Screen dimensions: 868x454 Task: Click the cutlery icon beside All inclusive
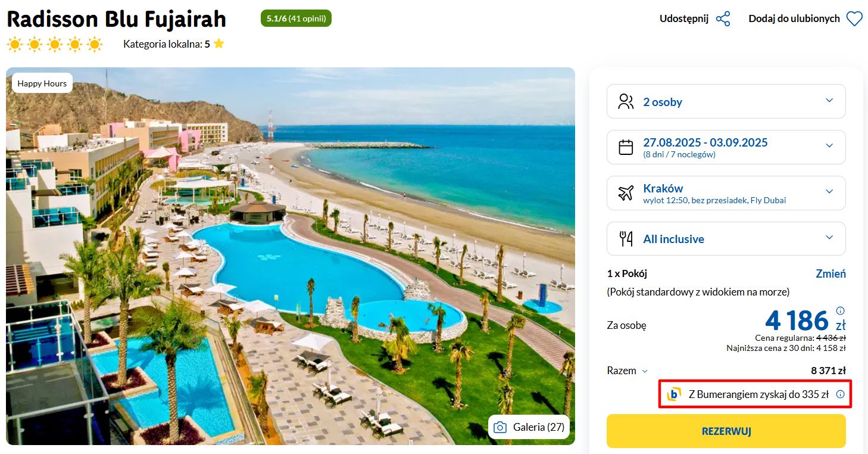(x=626, y=239)
